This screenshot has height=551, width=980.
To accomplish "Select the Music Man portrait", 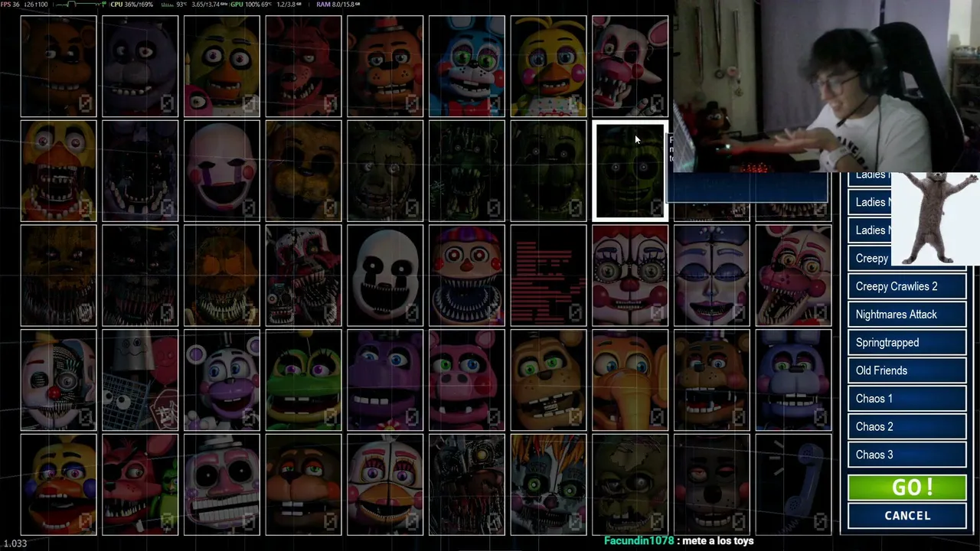I will coord(222,485).
